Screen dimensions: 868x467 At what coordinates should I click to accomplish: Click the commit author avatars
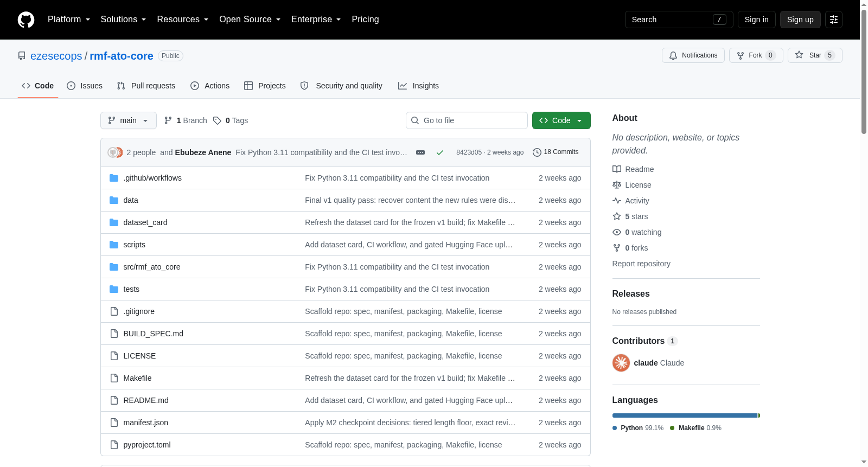pyautogui.click(x=115, y=152)
